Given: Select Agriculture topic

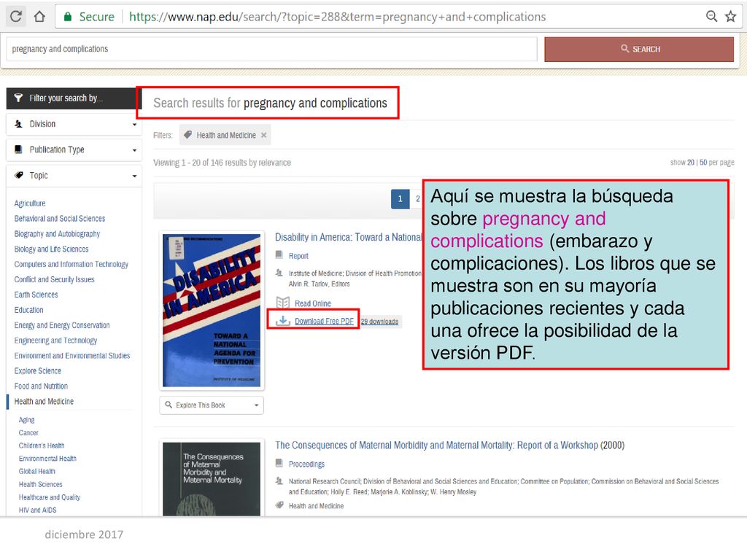Looking at the screenshot, I should pyautogui.click(x=29, y=203).
